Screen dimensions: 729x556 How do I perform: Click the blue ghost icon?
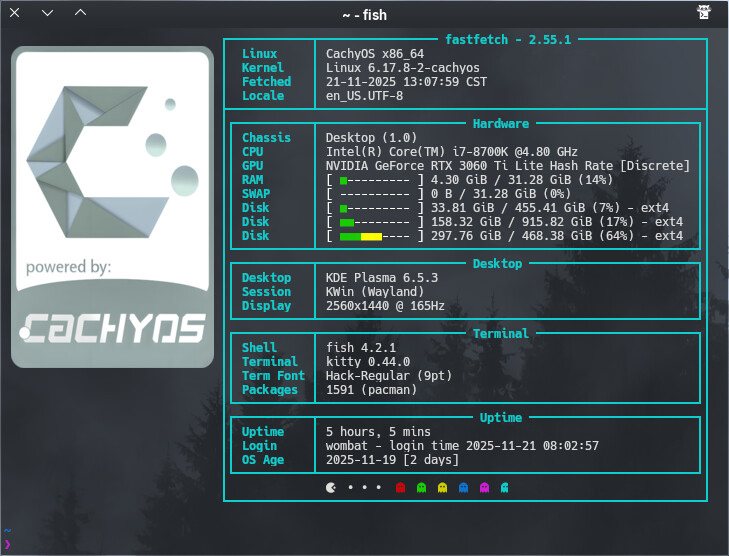pyautogui.click(x=463, y=488)
